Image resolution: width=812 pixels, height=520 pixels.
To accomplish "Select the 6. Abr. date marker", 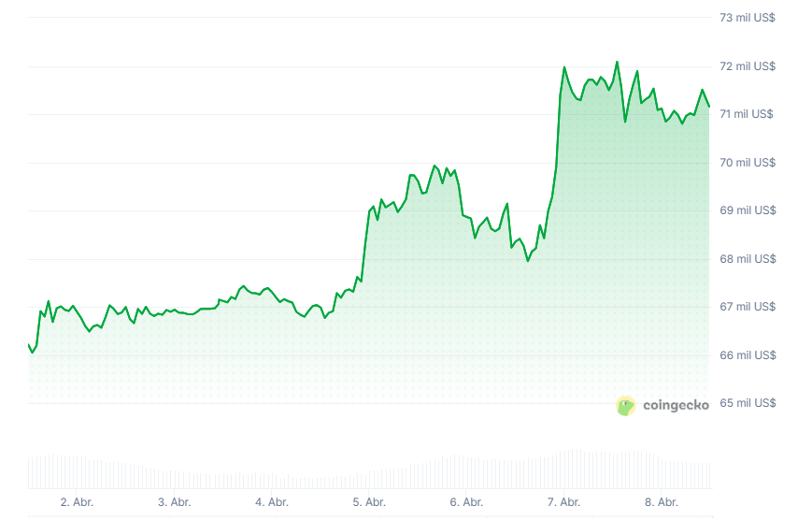I will 466,502.
